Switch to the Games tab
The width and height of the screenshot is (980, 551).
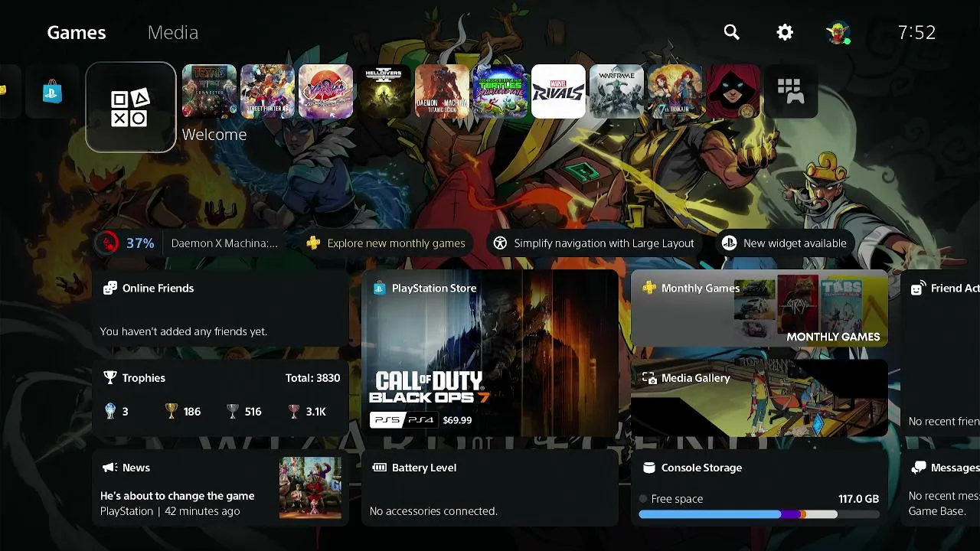tap(77, 32)
